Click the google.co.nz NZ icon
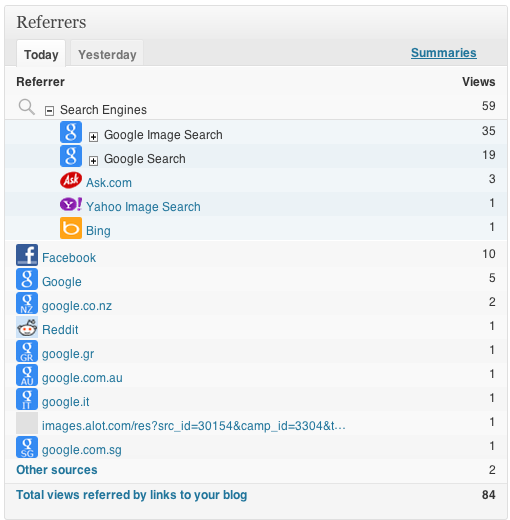Image resolution: width=510 pixels, height=520 pixels. (x=27, y=303)
